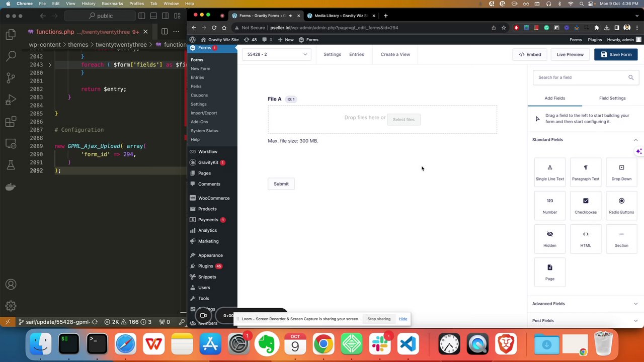
Task: Open the 55428 - 2 form switcher dropdown
Action: coord(277,54)
